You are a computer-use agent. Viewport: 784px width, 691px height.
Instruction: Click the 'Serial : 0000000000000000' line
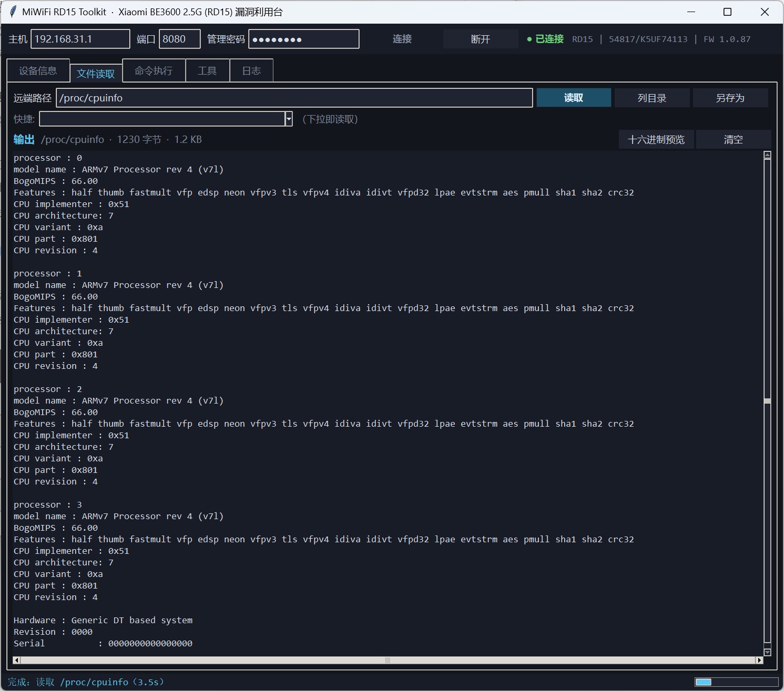(103, 643)
